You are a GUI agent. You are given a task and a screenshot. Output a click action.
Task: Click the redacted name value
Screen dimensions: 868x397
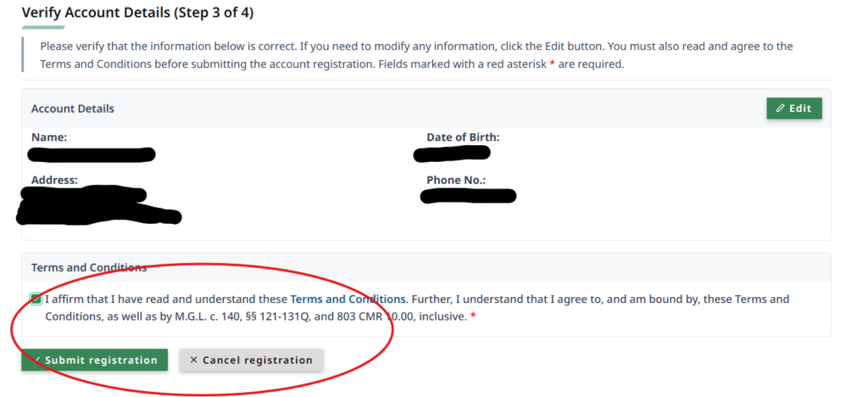tap(91, 154)
